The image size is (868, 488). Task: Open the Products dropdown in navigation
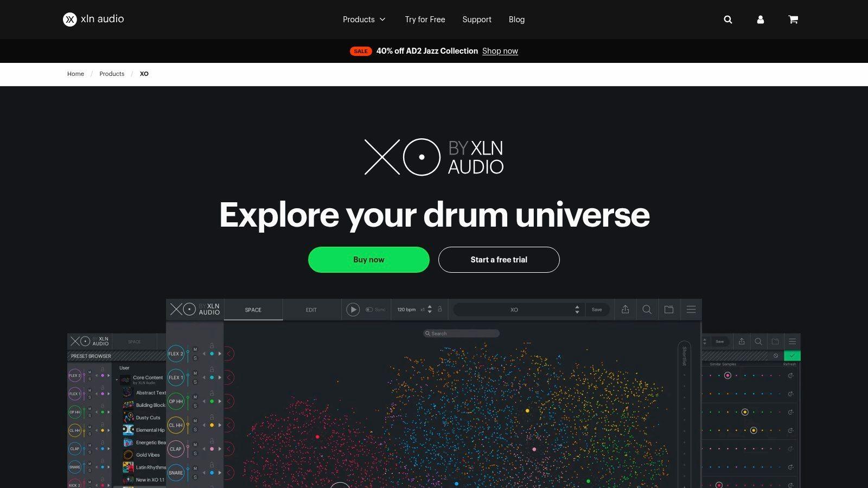click(364, 20)
